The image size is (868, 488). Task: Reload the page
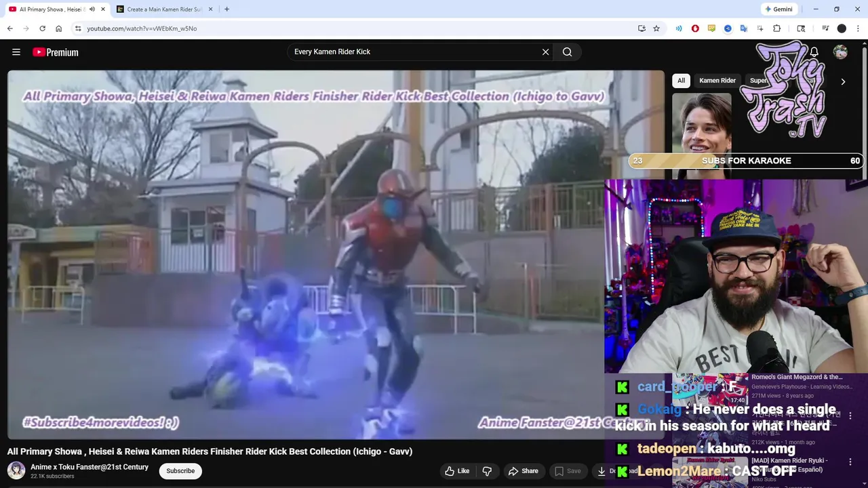pos(42,28)
